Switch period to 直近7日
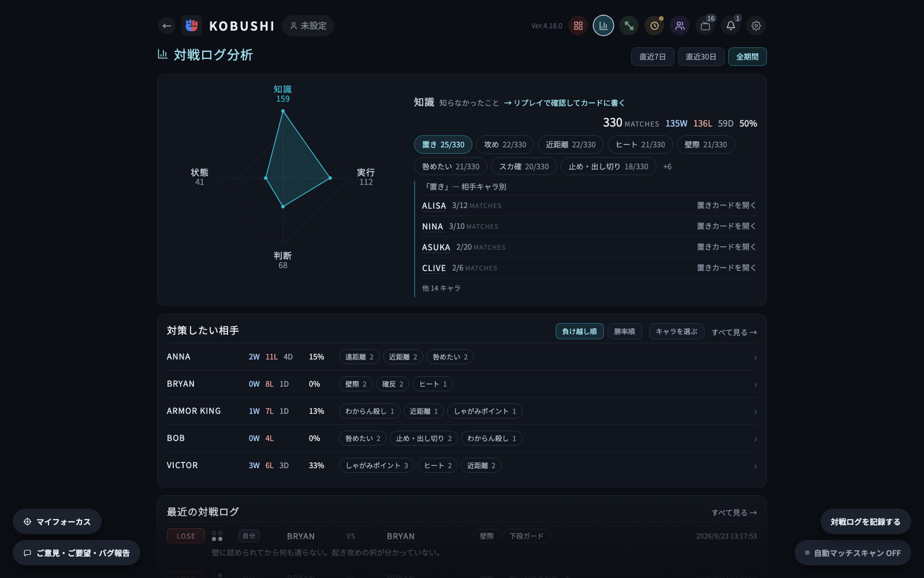The image size is (924, 578). [x=653, y=57]
